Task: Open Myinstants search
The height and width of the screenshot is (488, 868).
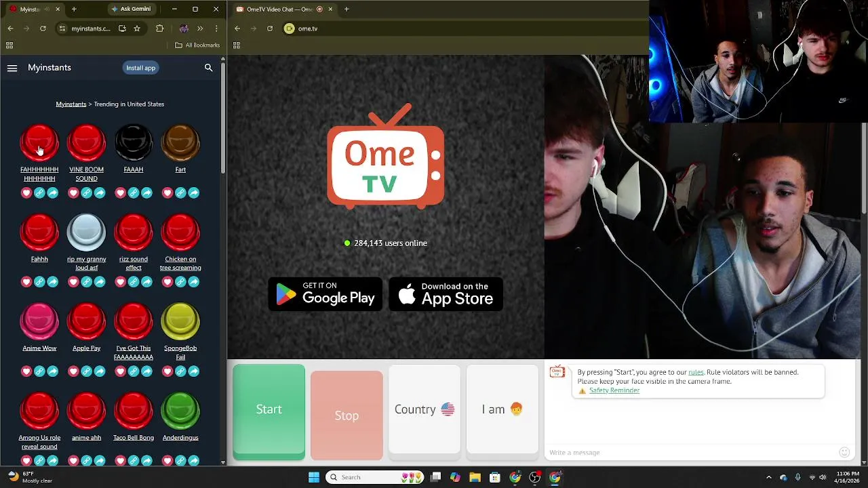Action: 209,68
